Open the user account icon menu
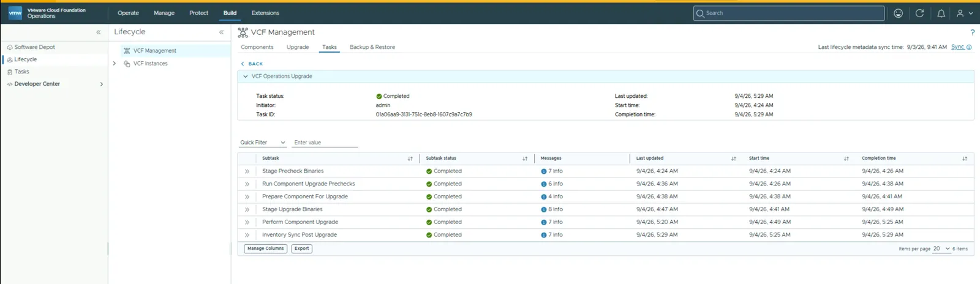This screenshot has width=980, height=284. coord(965,13)
